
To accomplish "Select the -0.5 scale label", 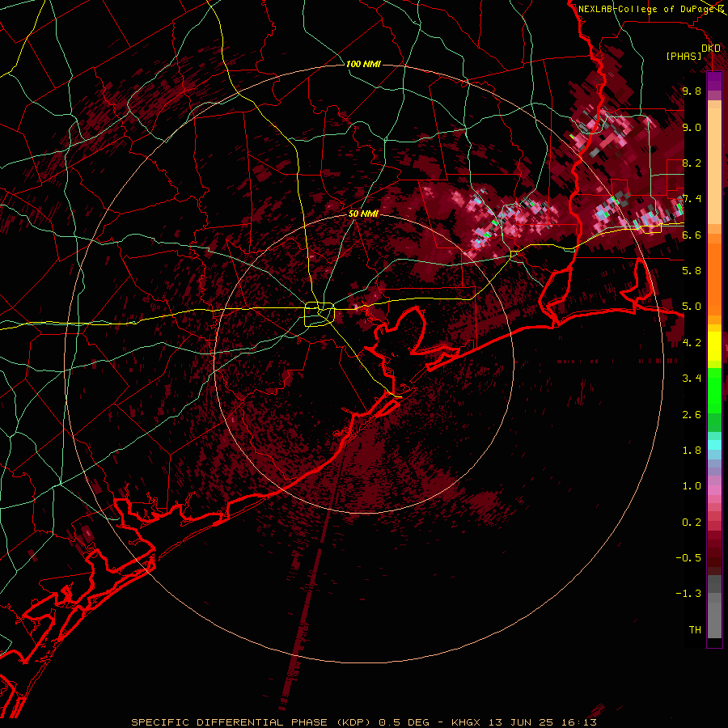I will coord(688,558).
